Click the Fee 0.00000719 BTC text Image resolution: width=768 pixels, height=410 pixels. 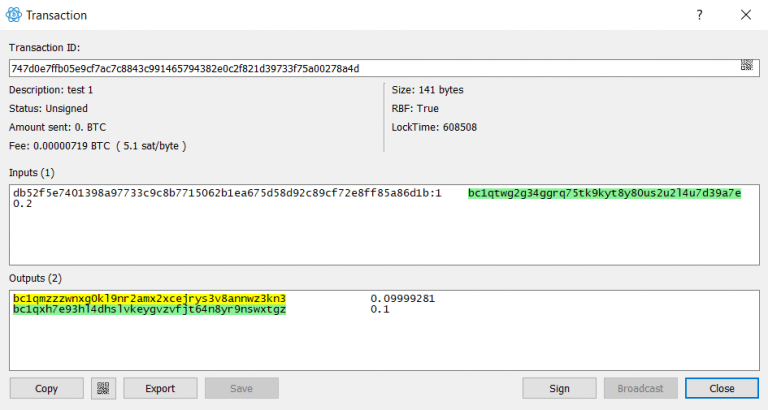(97, 146)
